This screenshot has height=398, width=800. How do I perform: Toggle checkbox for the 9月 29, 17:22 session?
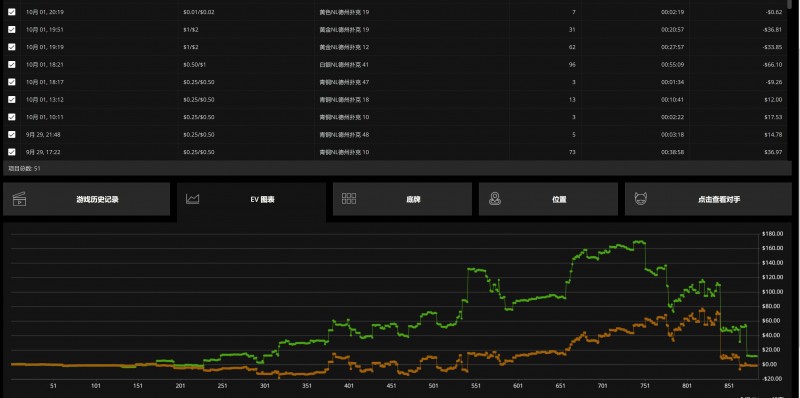pos(12,152)
